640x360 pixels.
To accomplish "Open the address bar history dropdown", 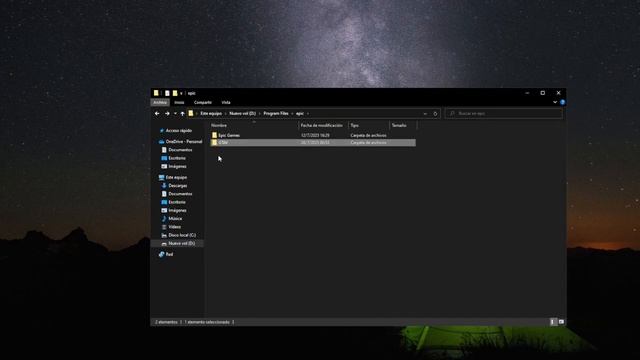I will pos(425,113).
